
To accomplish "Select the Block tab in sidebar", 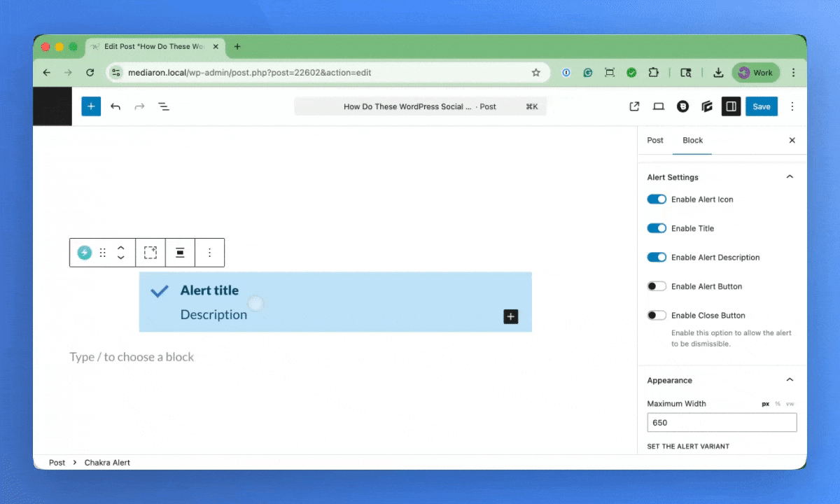I will click(692, 140).
